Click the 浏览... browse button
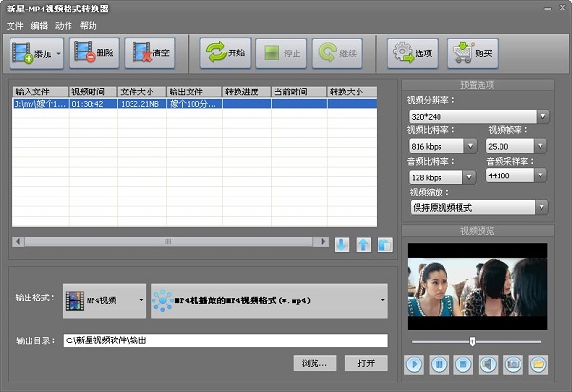 pyautogui.click(x=315, y=363)
